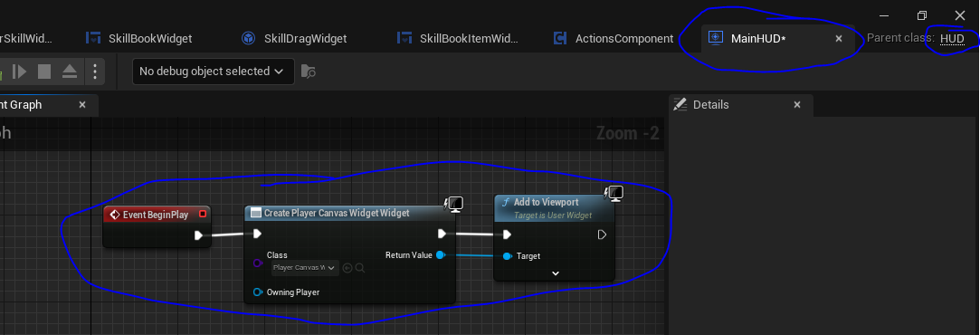The width and height of the screenshot is (980, 335).
Task: Click the Target input pin
Action: pos(507,256)
